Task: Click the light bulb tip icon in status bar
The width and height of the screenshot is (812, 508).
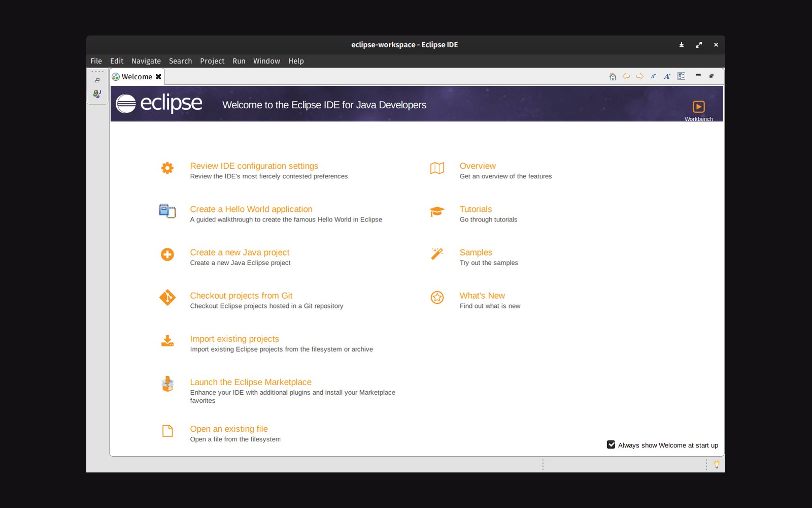Action: (x=717, y=464)
